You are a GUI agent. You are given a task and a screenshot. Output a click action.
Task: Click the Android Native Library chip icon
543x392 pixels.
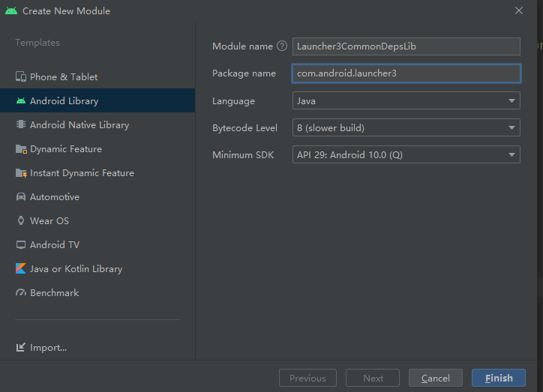21,124
